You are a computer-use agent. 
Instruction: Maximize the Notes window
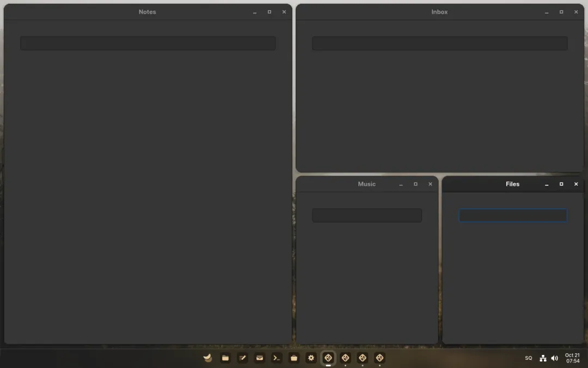(x=269, y=12)
